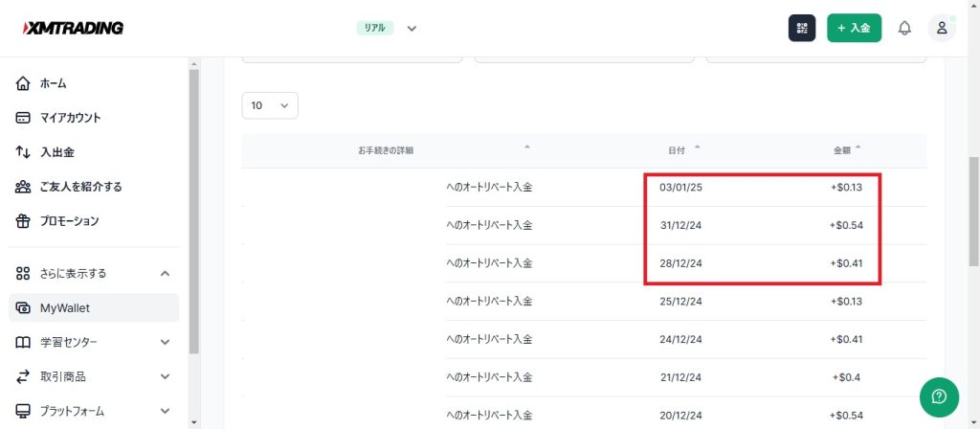The width and height of the screenshot is (980, 429).
Task: Open the user profile avatar
Action: tap(942, 28)
